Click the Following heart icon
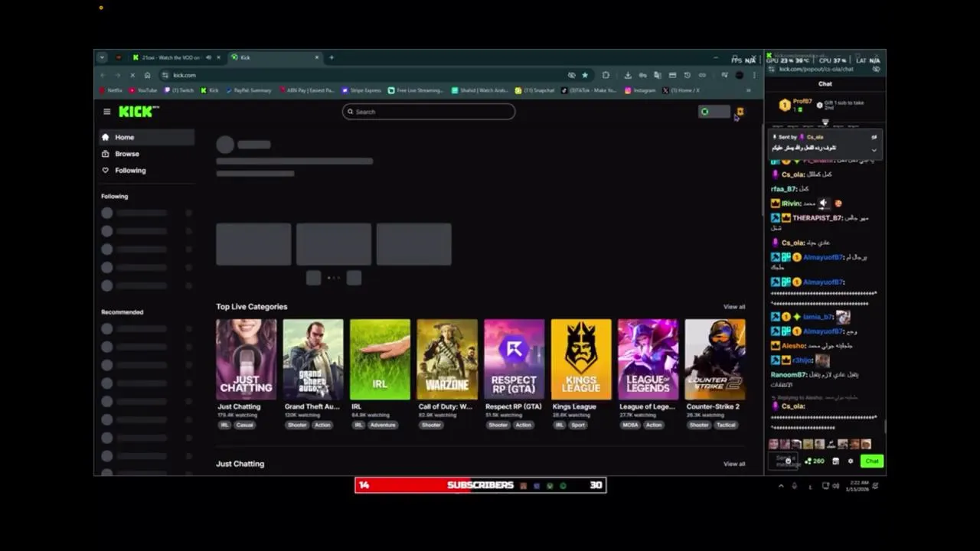The width and height of the screenshot is (980, 551). tap(106, 170)
